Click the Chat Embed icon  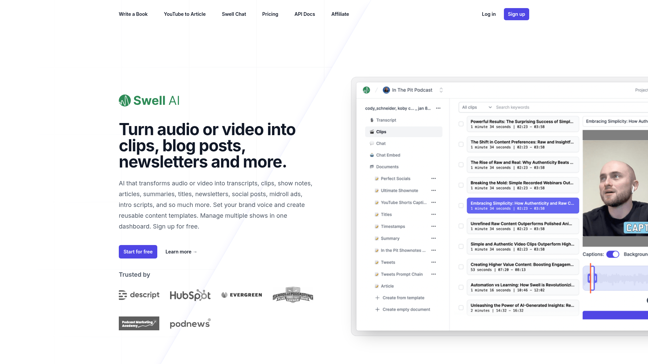(x=372, y=155)
